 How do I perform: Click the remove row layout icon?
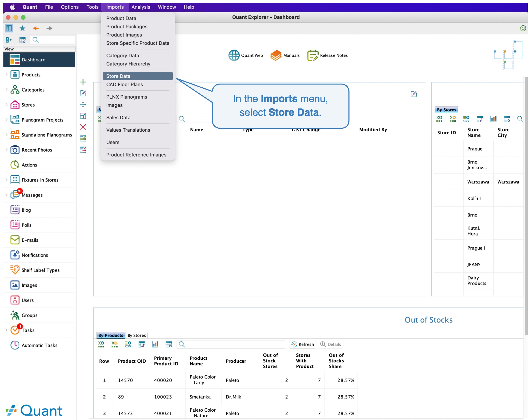83,150
